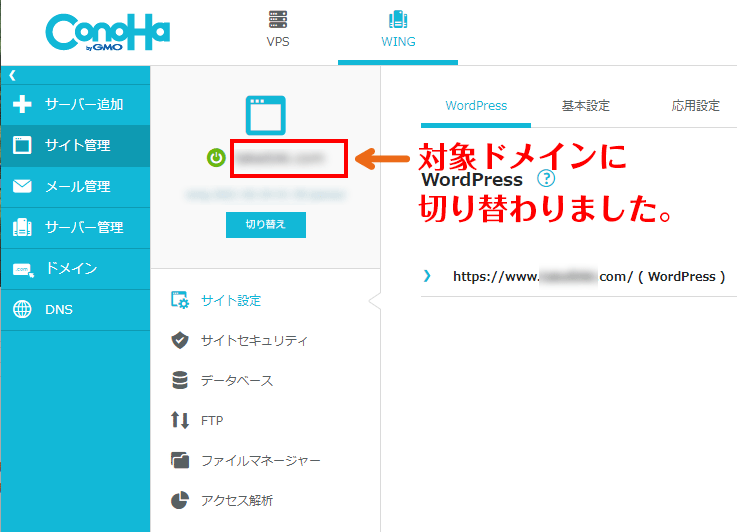
Task: Click the gear-window icon for サイト設定
Action: (x=180, y=300)
